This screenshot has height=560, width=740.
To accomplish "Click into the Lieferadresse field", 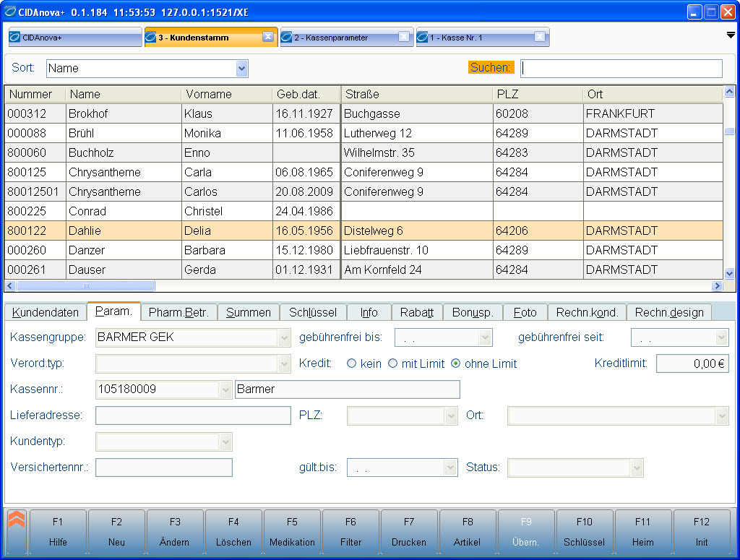I will tap(193, 415).
